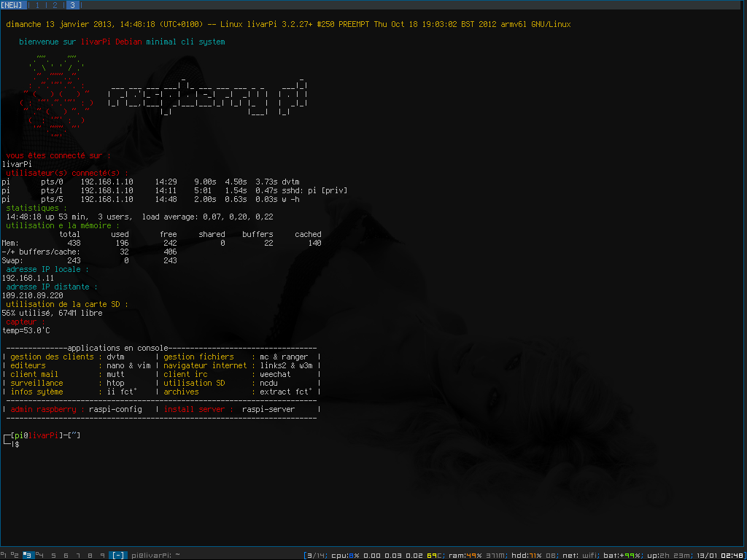Viewport: 747px width, 560px height.
Task: Click the pts/1 sshd: pi [priv] row
Action: (174, 190)
